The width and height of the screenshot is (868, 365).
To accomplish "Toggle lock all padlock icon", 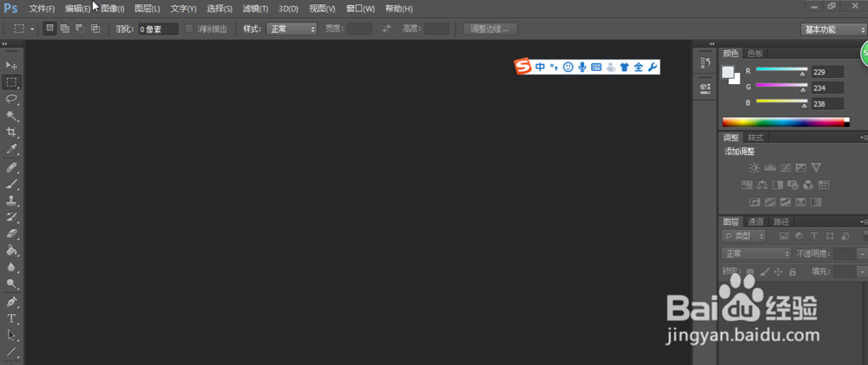I will coord(792,271).
